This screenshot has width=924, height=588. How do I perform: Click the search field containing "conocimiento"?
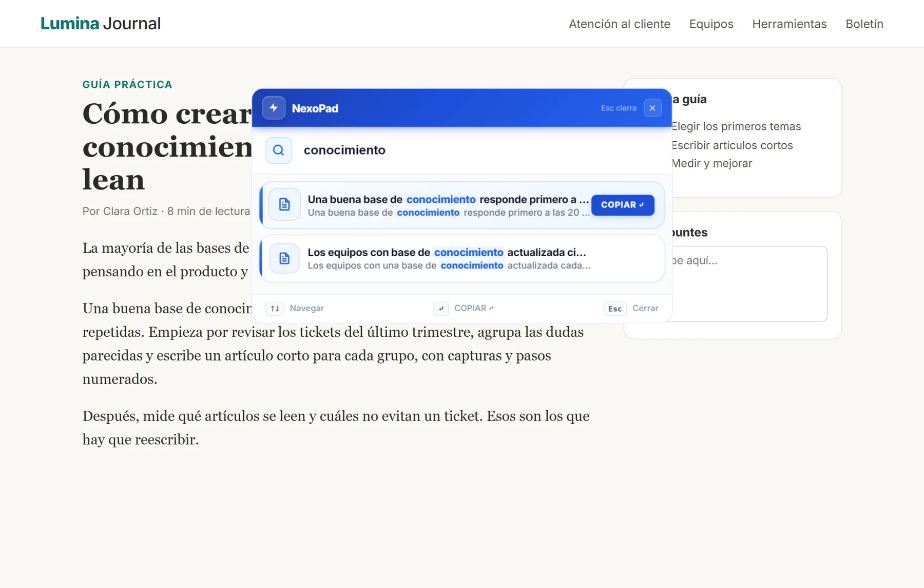462,150
